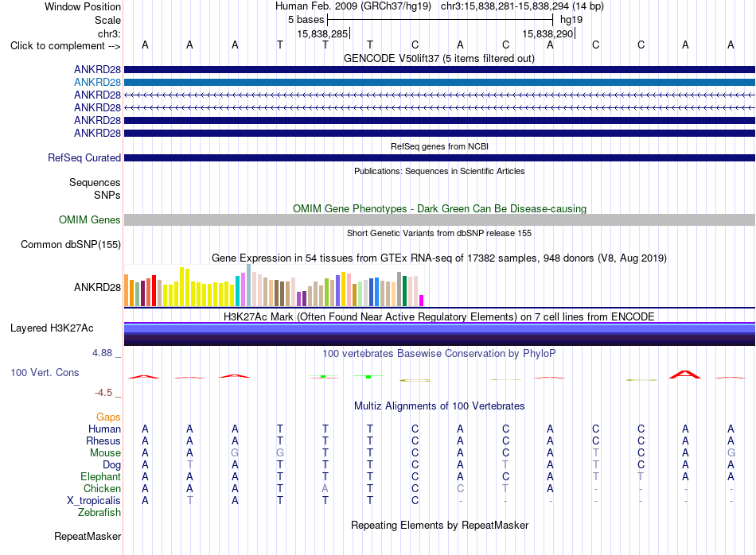Click the ANKRD28 label beside the GTEx chart
Viewport: 756px width, 555px height.
tap(97, 287)
